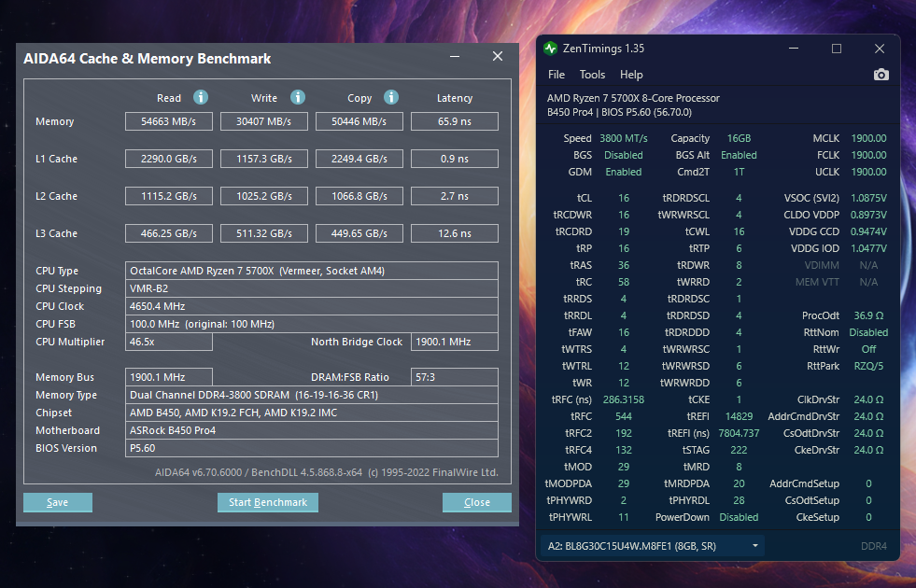Minimize the AIDA64 benchmark window
This screenshot has height=588, width=916.
(x=455, y=57)
